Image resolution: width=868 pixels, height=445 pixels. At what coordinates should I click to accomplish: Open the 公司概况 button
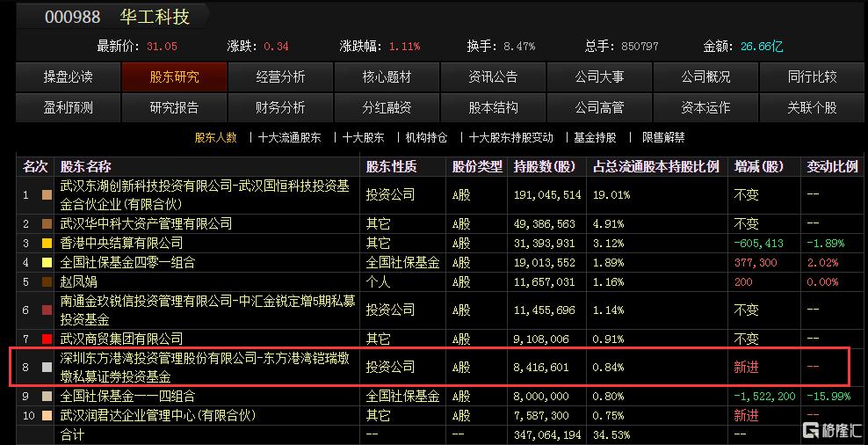click(x=705, y=77)
